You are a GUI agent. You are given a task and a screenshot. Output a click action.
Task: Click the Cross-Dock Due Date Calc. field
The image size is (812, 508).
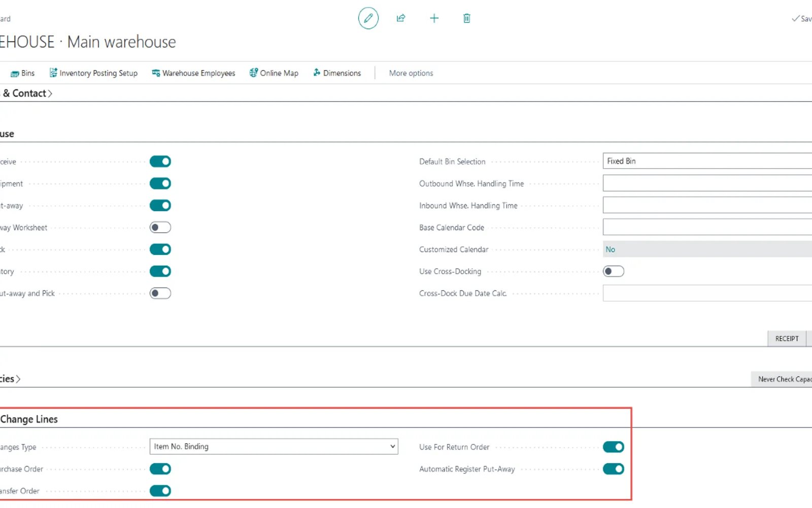(707, 293)
